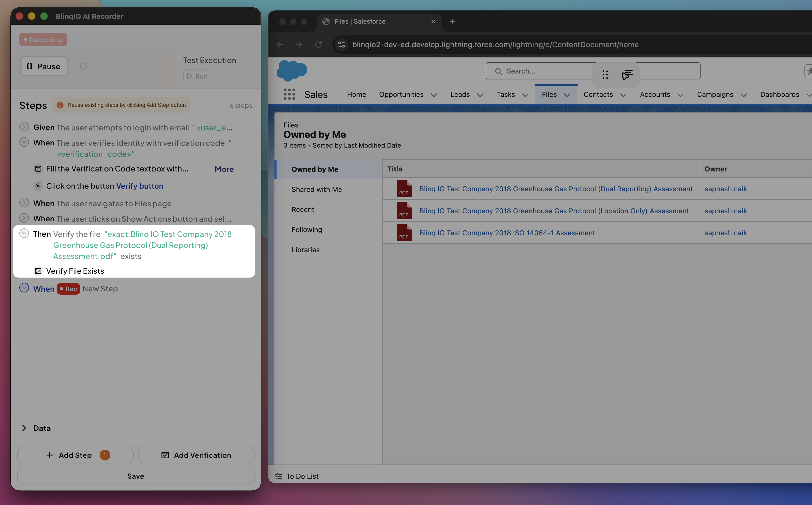Open site information icon in address bar

(x=342, y=45)
